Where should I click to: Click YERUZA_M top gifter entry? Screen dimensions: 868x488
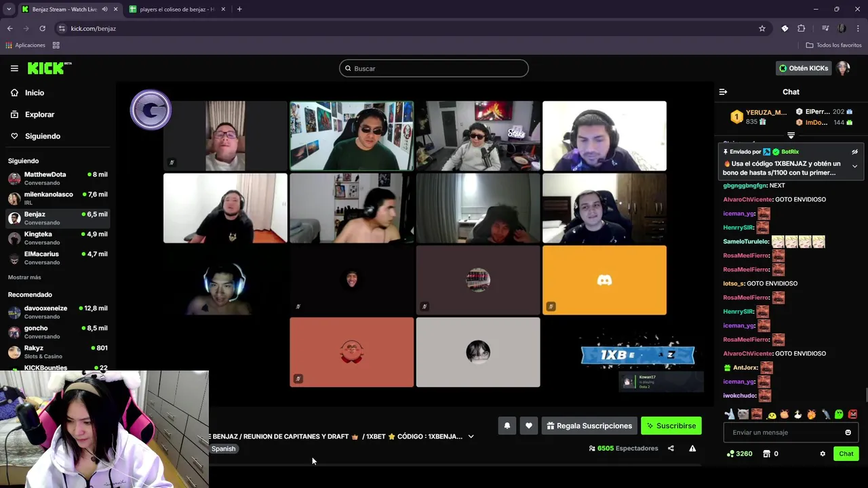pyautogui.click(x=759, y=117)
